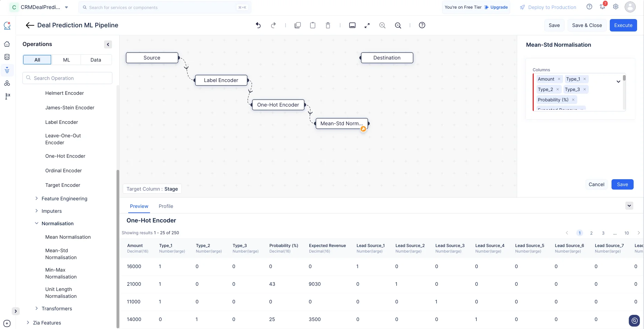Go back with the left arrow icon
Image resolution: width=644 pixels, height=329 pixels.
tap(30, 25)
